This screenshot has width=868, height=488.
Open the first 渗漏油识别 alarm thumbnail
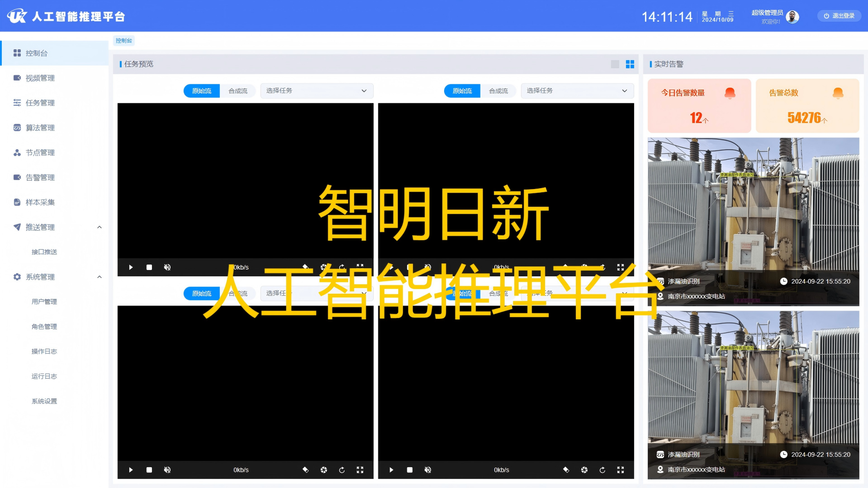pyautogui.click(x=753, y=208)
